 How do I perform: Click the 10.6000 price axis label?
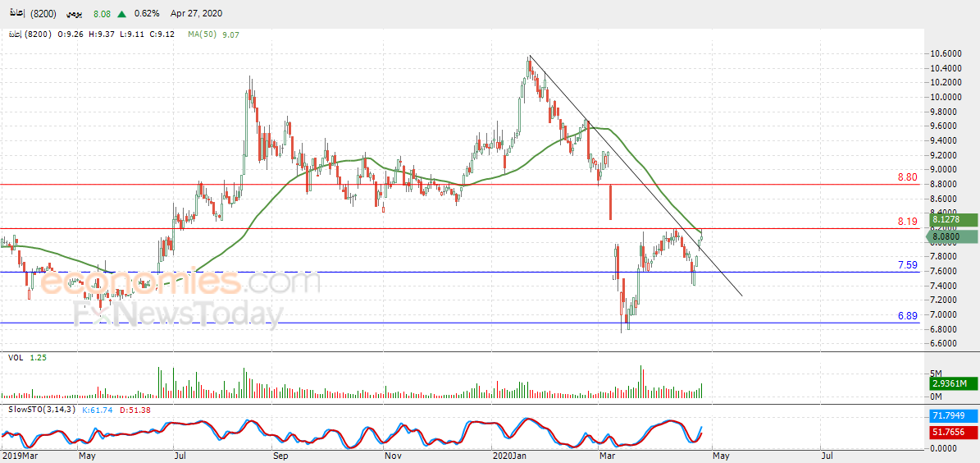(x=945, y=54)
